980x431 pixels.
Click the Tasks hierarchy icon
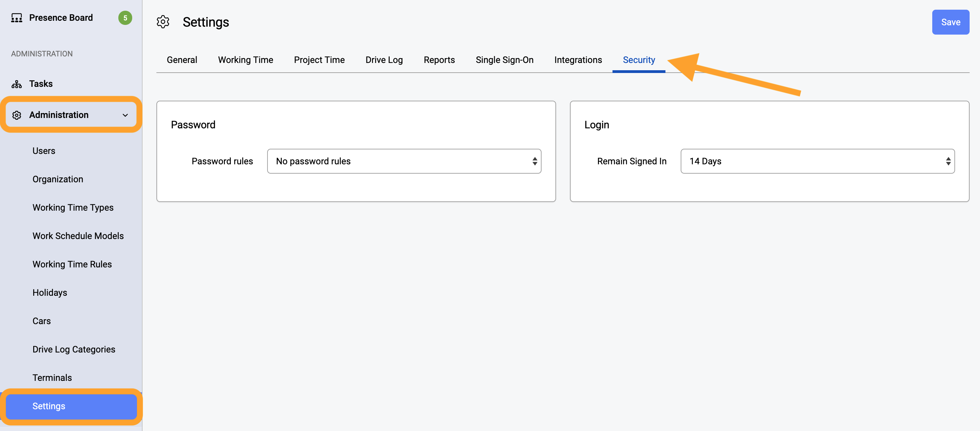16,84
